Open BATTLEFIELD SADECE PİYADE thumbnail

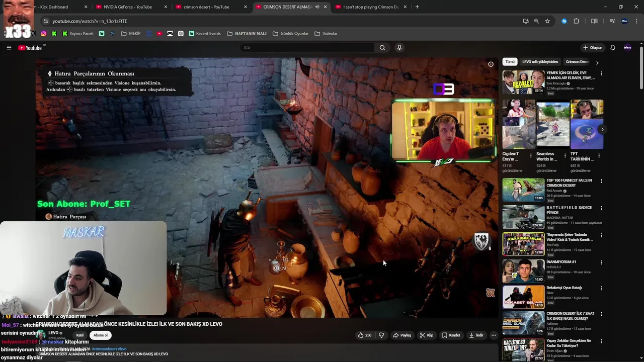pos(523,217)
